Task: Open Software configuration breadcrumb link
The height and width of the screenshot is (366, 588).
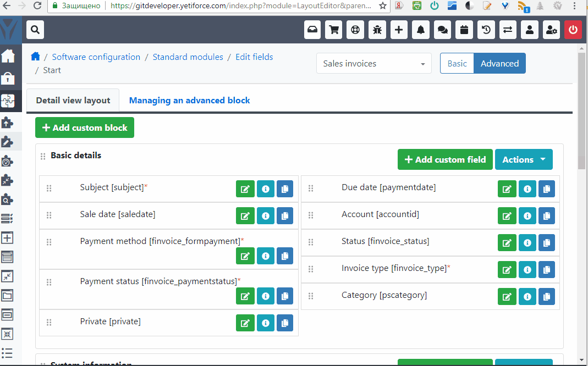Action: pyautogui.click(x=96, y=57)
